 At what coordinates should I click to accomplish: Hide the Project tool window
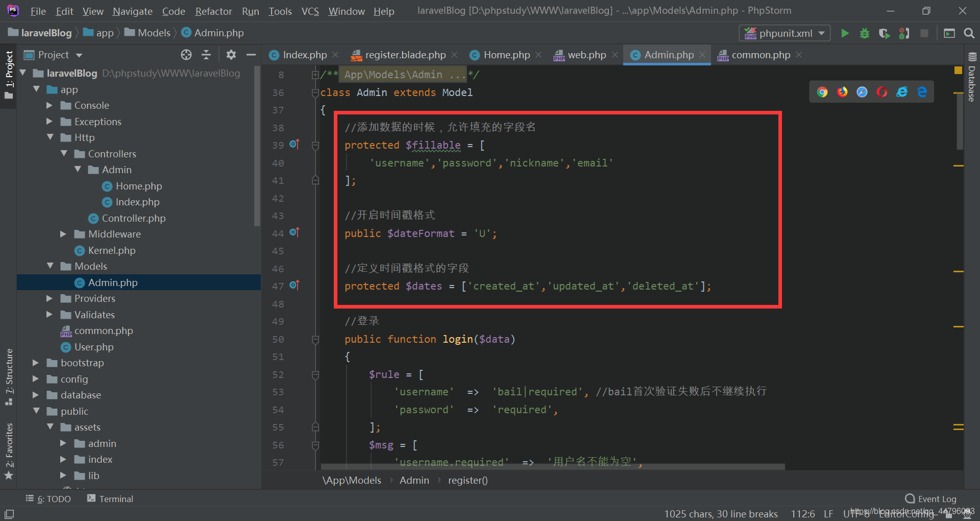click(x=251, y=55)
